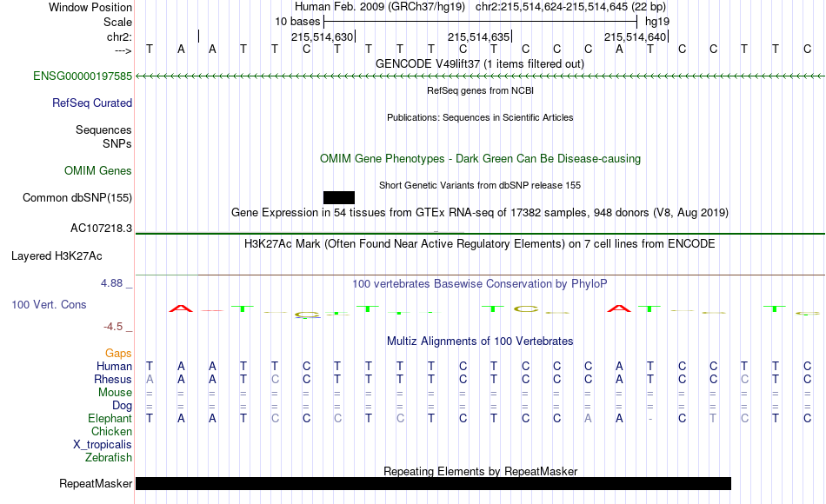Click the GTEx Gene Expression track title
Image resolution: width=826 pixels, height=504 pixels.
(x=480, y=212)
